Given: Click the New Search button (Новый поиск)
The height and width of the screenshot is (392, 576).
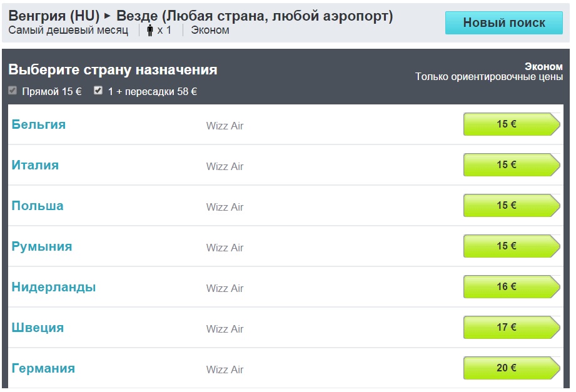Looking at the screenshot, I should (503, 23).
